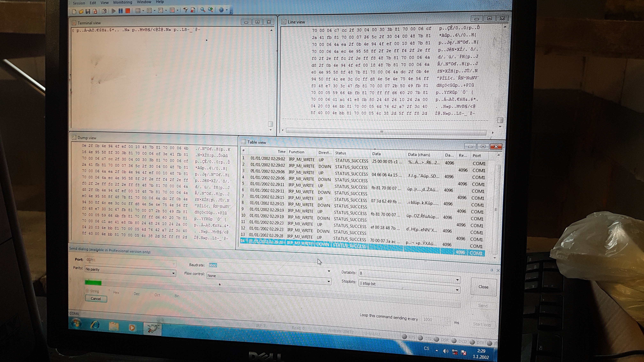The width and height of the screenshot is (644, 362).
Task: Open session with the folder icon
Action: (x=81, y=11)
